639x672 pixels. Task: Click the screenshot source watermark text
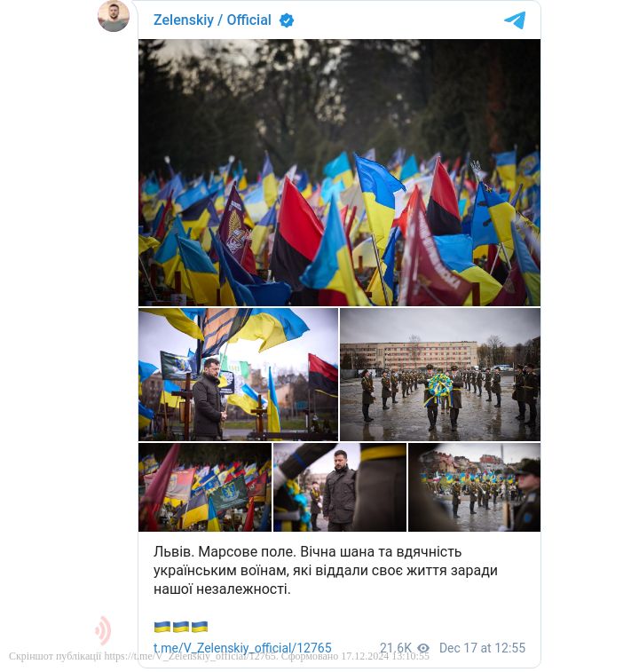219,656
